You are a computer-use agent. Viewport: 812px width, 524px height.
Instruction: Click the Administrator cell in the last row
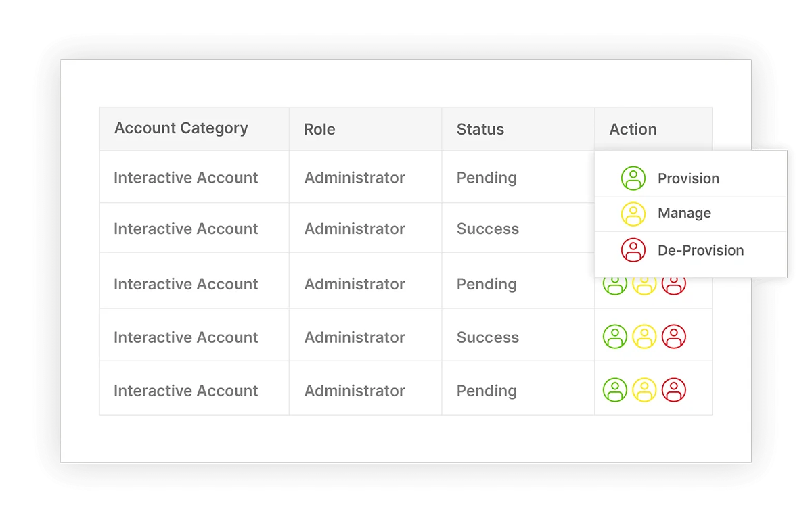[355, 391]
